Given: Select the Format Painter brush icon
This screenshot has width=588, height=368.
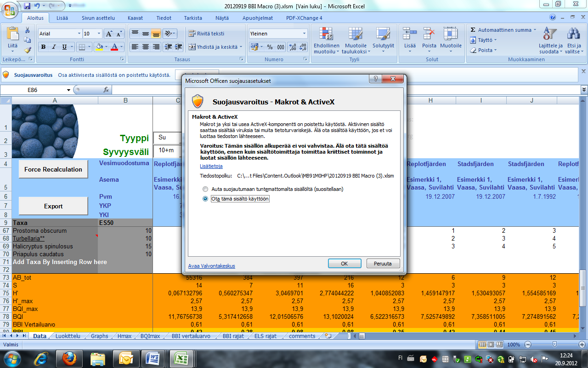Looking at the screenshot, I should click(x=28, y=50).
